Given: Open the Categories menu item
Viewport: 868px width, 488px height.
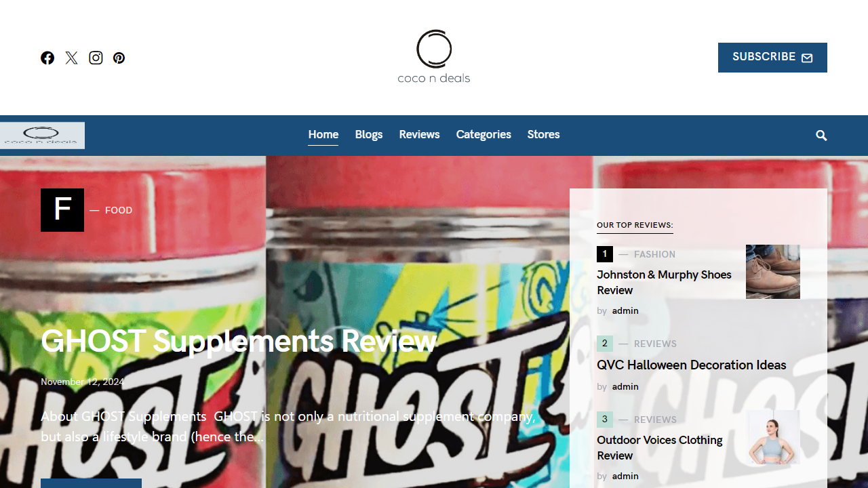Looking at the screenshot, I should (484, 134).
